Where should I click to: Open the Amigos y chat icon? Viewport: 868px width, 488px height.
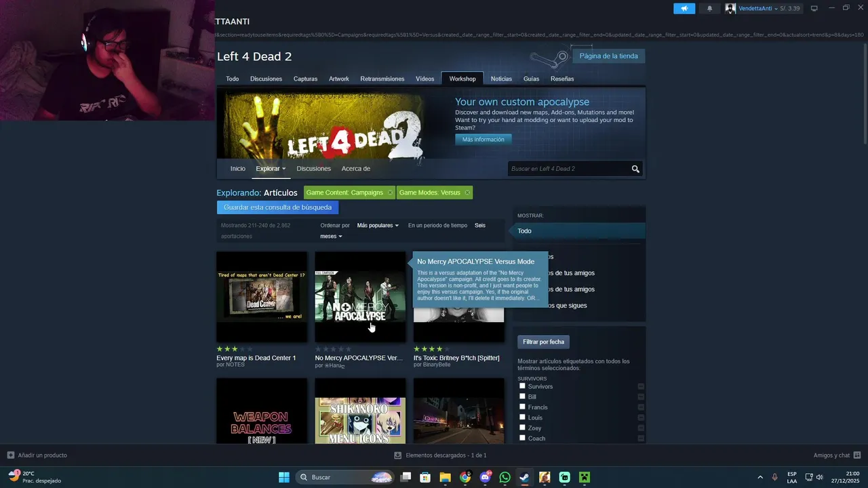[857, 455]
